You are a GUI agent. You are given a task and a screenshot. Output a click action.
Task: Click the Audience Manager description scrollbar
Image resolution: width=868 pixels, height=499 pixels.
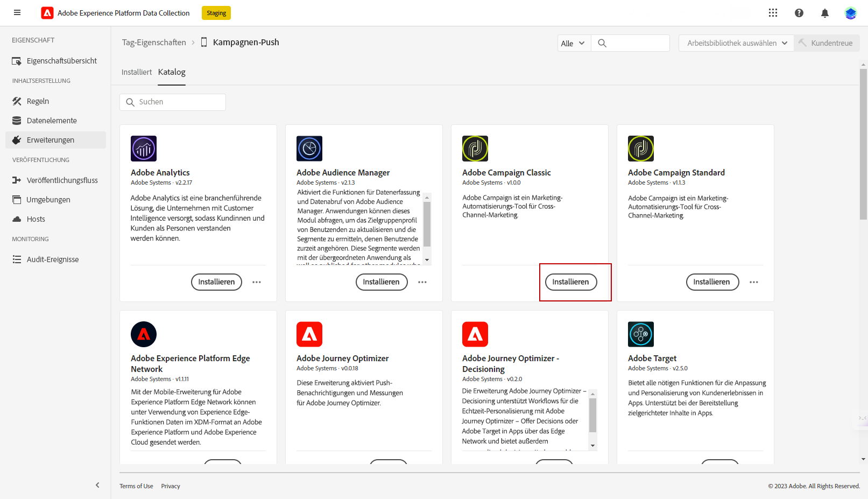[x=427, y=224]
